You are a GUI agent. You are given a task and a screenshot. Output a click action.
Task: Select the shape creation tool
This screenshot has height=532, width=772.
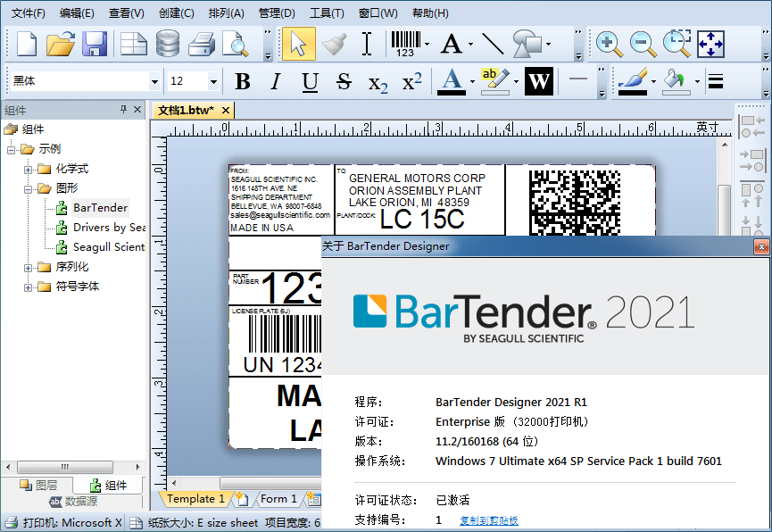point(527,44)
